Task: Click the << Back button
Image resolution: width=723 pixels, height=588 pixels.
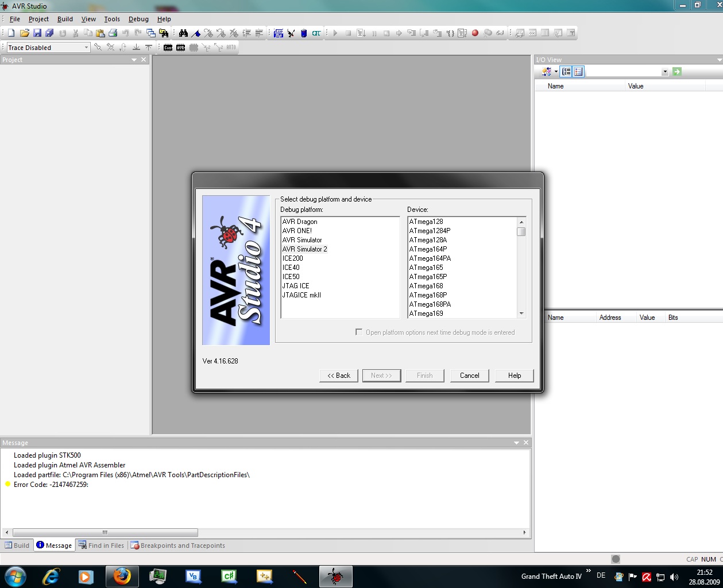Action: (339, 376)
